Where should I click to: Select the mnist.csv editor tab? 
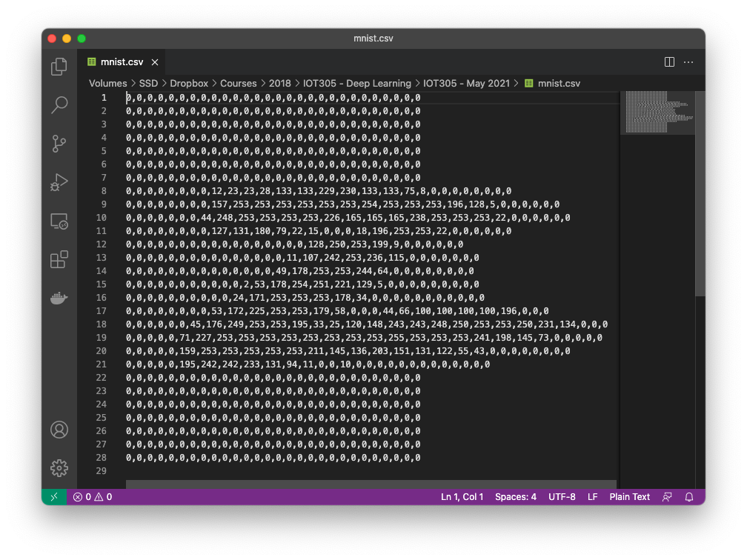(122, 62)
